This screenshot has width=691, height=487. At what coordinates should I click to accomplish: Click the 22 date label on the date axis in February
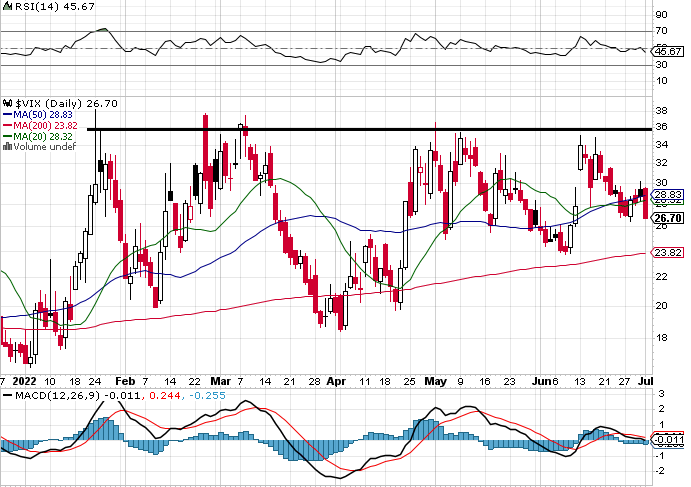click(195, 381)
